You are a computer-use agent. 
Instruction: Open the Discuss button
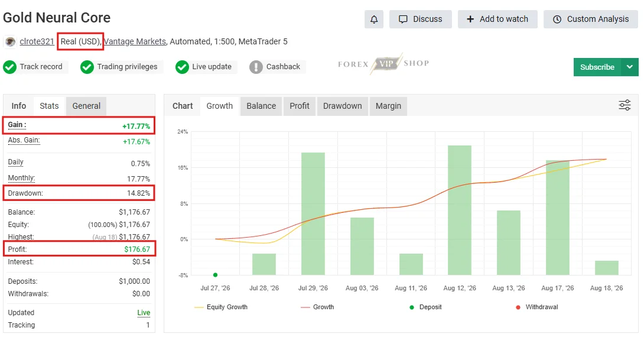tap(421, 20)
